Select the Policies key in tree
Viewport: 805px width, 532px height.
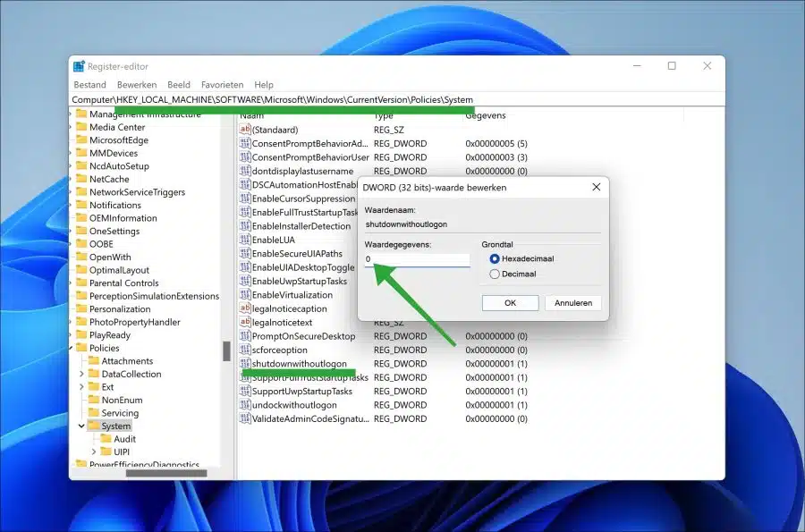[x=105, y=348]
